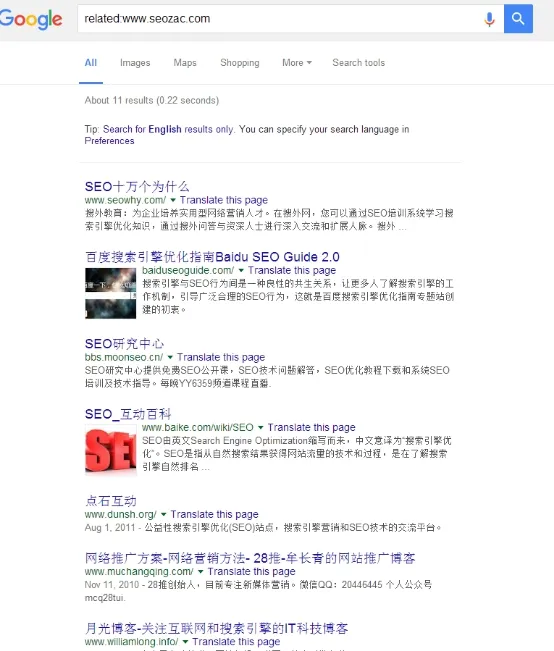Click the Google logo
The image size is (554, 651).
31,19
